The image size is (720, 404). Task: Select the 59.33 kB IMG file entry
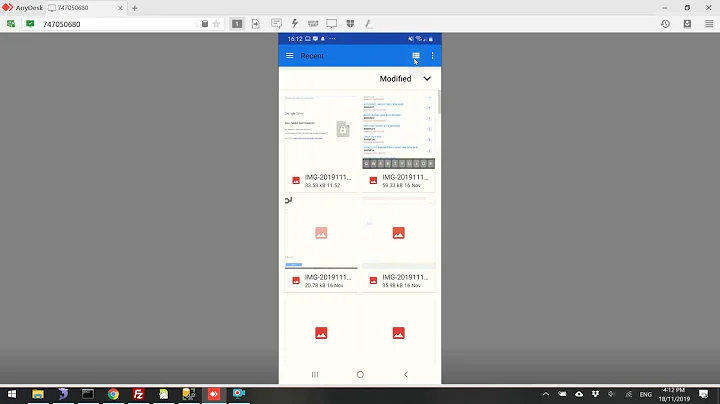[398, 180]
